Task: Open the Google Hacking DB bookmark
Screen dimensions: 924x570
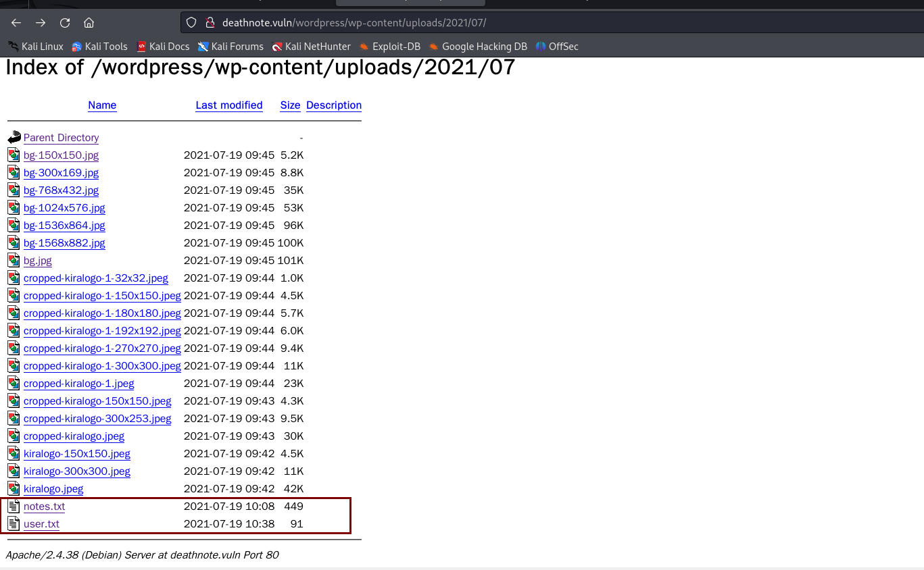Action: 478,47
